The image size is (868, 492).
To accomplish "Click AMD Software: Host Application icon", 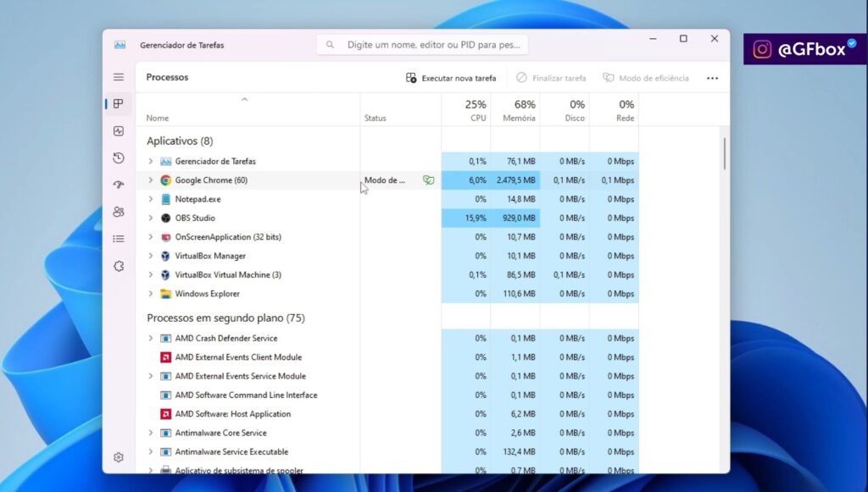I will click(x=165, y=414).
